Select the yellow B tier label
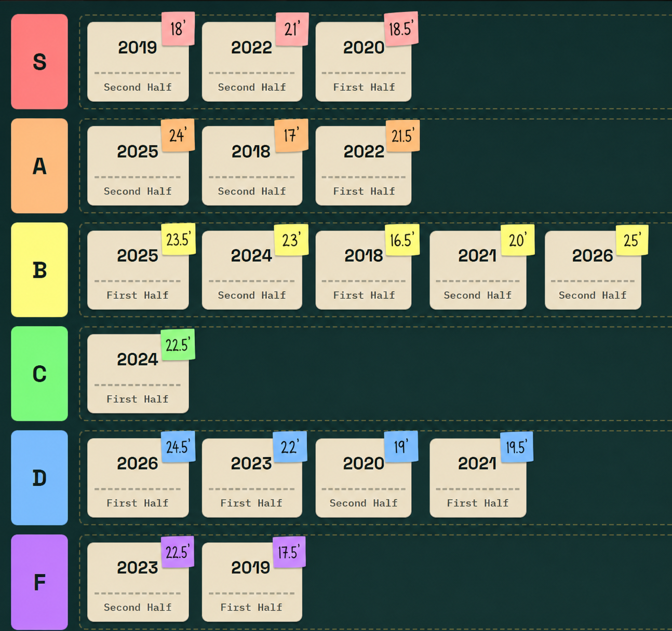Image resolution: width=672 pixels, height=631 pixels. click(39, 270)
